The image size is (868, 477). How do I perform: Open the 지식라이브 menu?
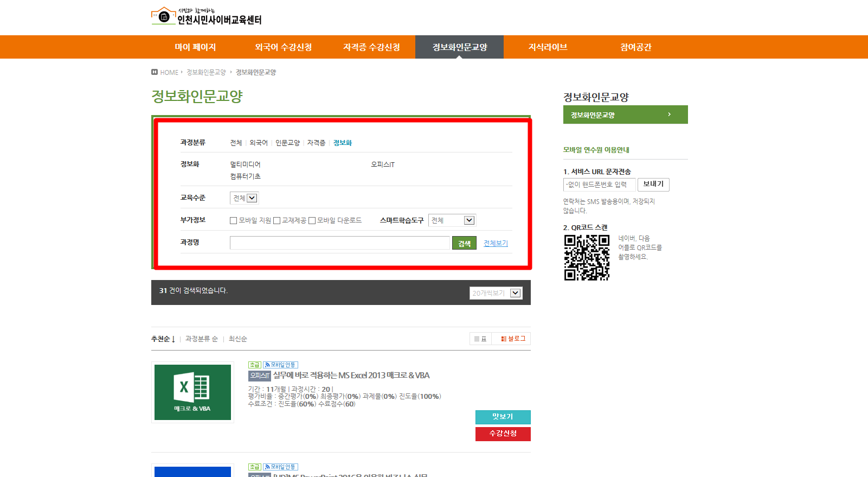pyautogui.click(x=548, y=47)
